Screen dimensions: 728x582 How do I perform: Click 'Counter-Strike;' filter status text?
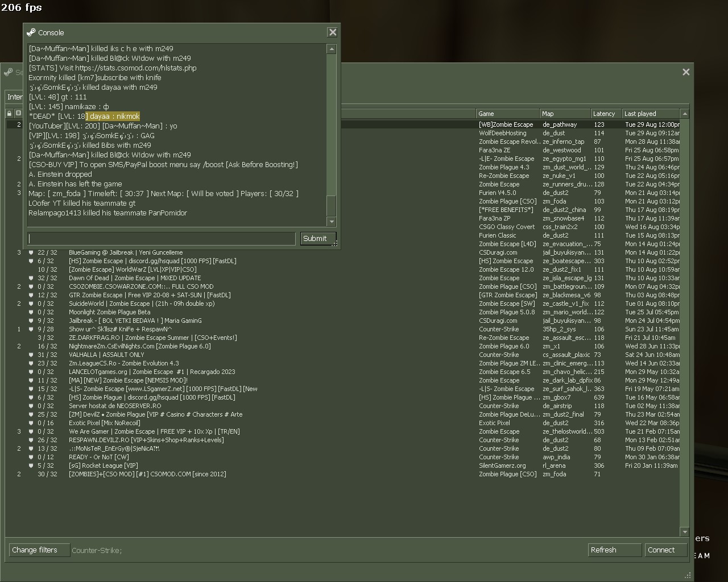(x=97, y=550)
